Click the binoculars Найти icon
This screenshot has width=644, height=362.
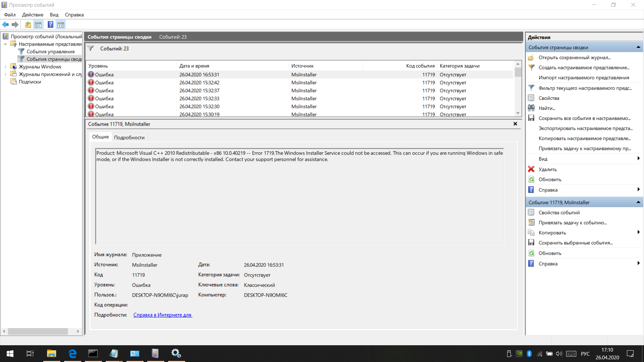(531, 108)
